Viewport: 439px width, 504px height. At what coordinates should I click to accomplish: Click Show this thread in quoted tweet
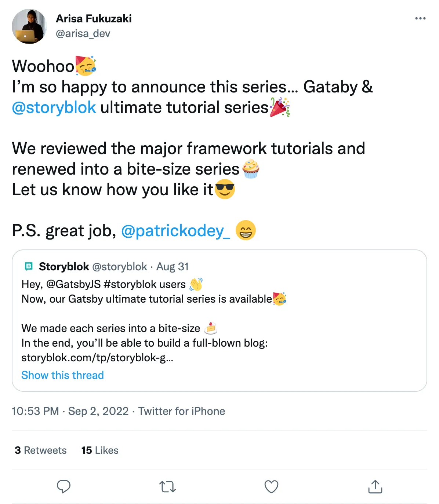pyautogui.click(x=62, y=375)
